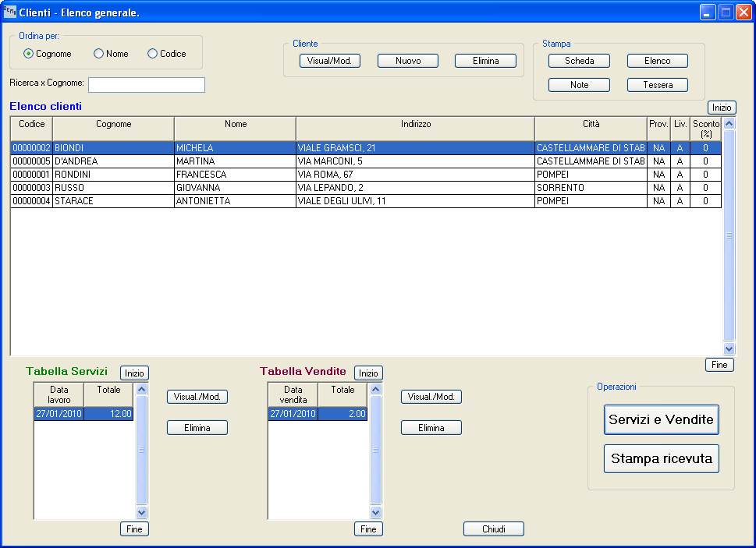Jump to Inizio of the client list

coord(722,108)
